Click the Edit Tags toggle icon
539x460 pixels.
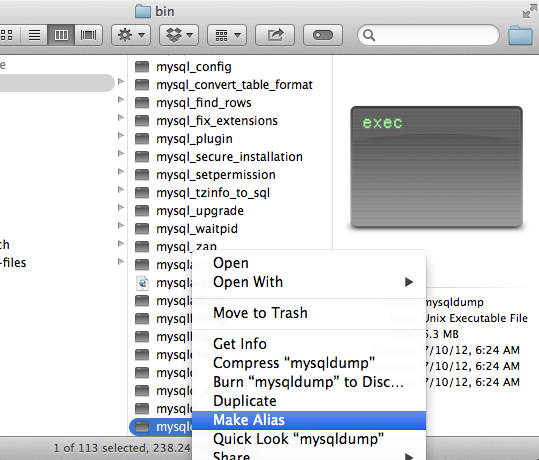click(323, 35)
